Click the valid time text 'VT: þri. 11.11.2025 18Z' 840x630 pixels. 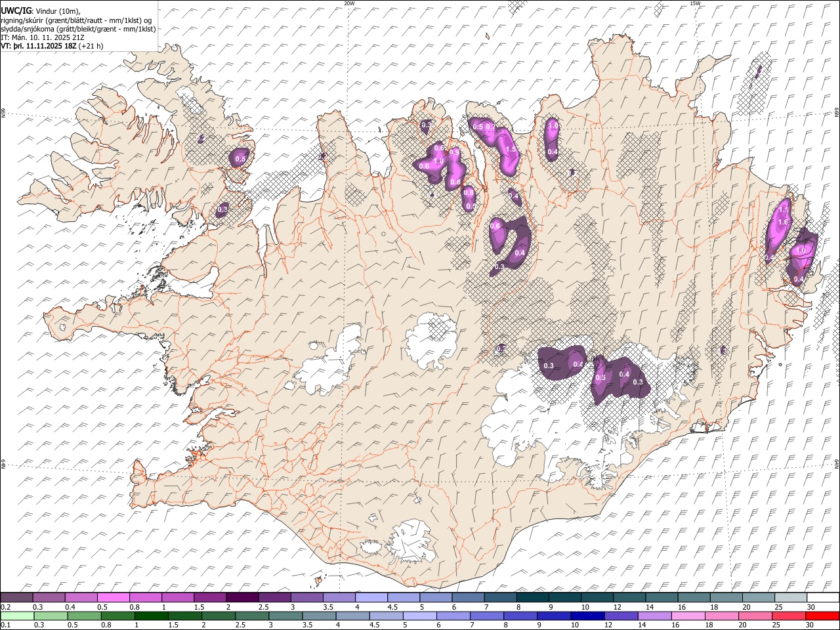39,47
